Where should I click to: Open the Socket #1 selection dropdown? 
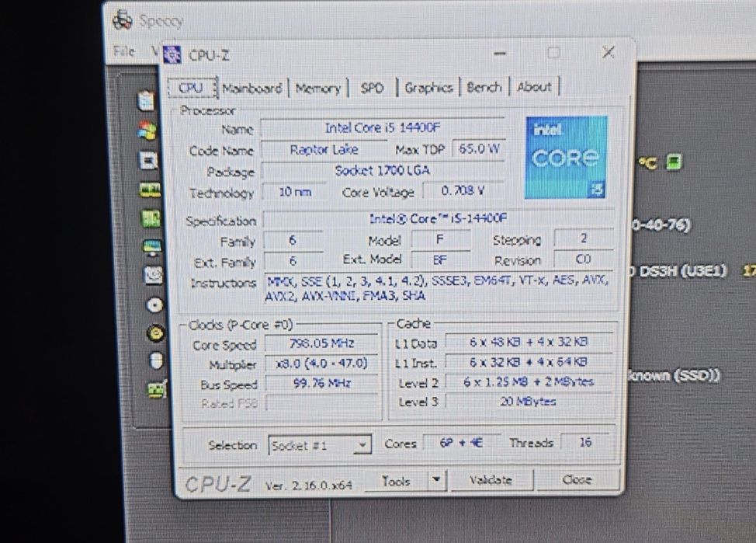coord(320,445)
